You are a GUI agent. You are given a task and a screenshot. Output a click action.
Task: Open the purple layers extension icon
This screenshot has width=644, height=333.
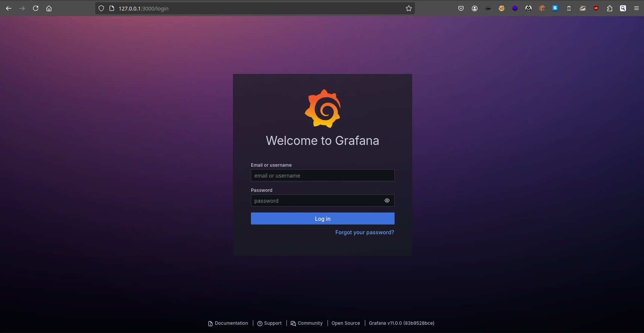515,8
